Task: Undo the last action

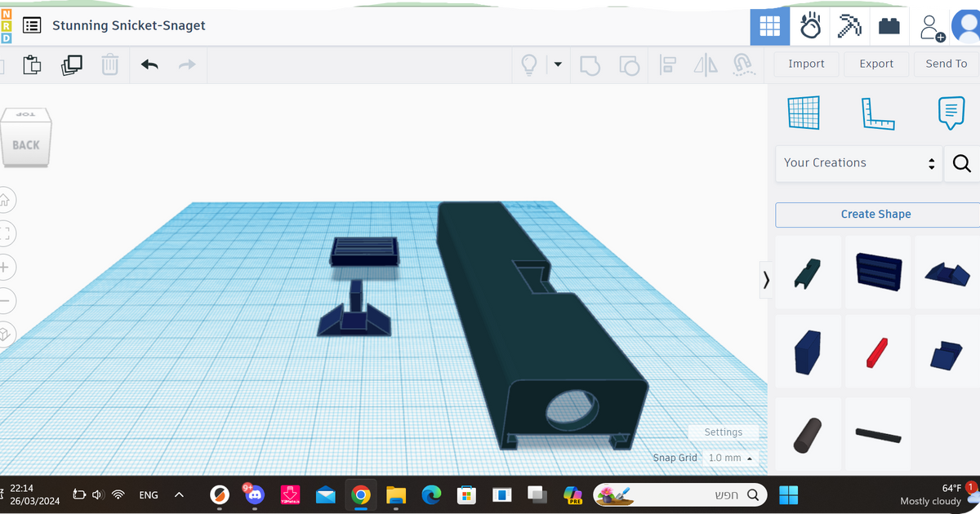Action: (x=150, y=64)
